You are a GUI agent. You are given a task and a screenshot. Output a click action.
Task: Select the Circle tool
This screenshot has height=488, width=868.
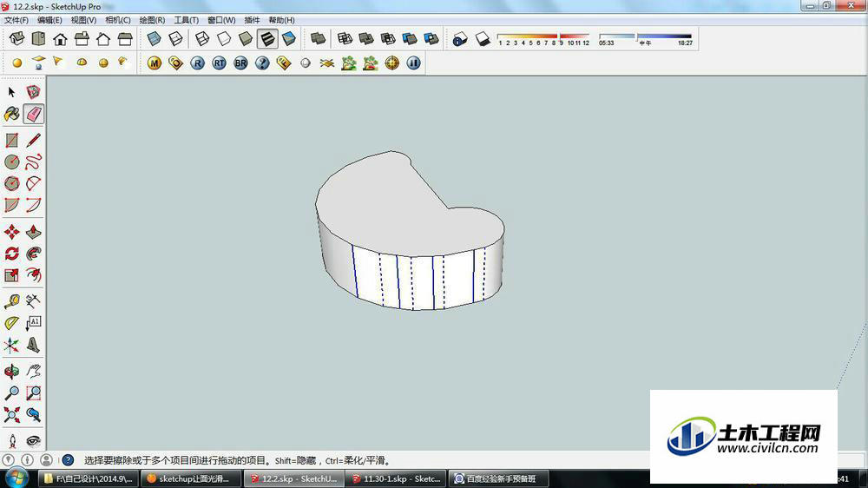[11, 162]
